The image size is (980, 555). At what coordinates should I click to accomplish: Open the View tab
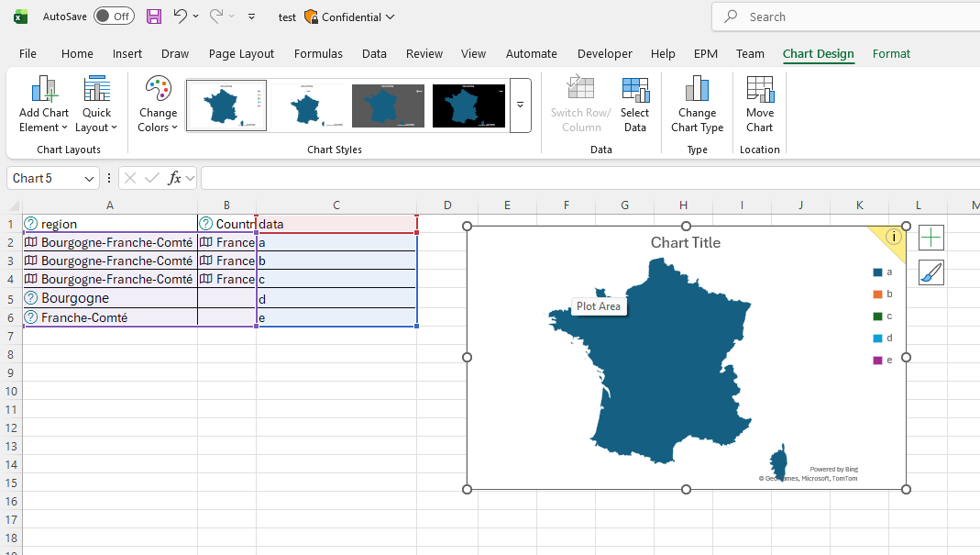[x=473, y=54]
